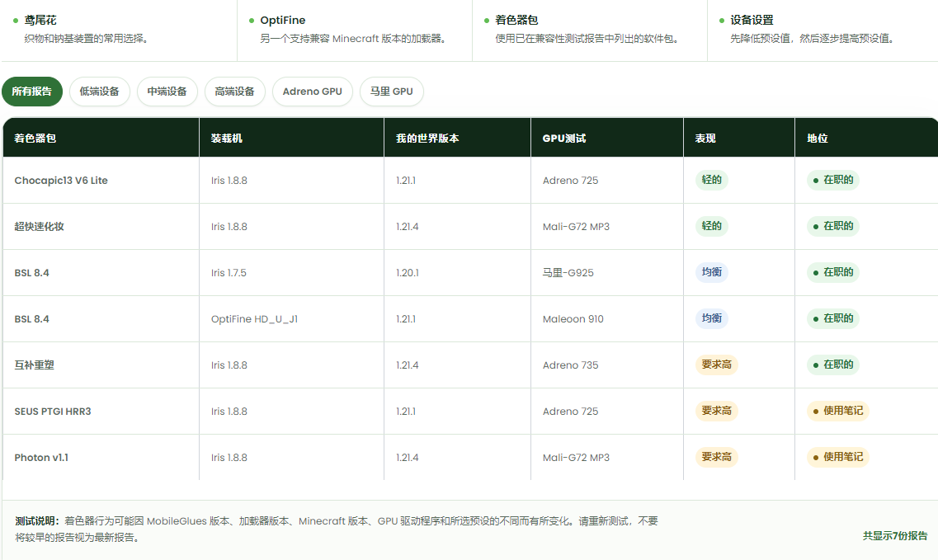Screen dimensions: 938x560
Task: Click the 轻的 badge in the 超快速化妆 row
Action: pos(711,225)
